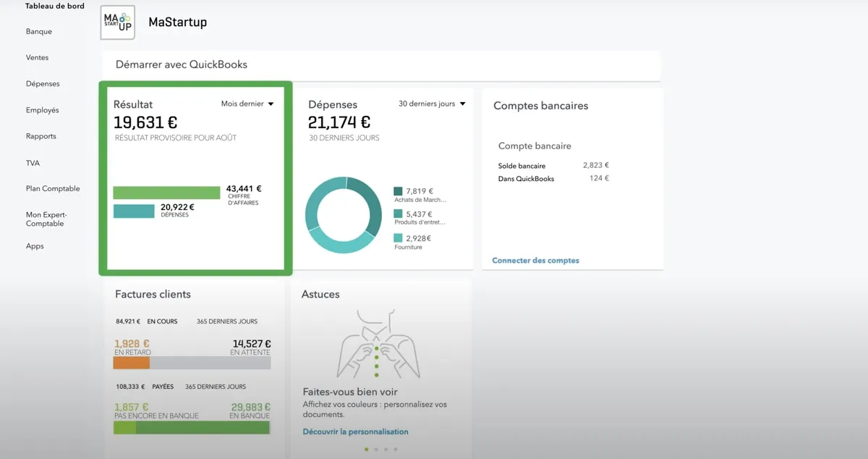
Task: Follow the Découvrir la personnalisation link
Action: tap(355, 431)
